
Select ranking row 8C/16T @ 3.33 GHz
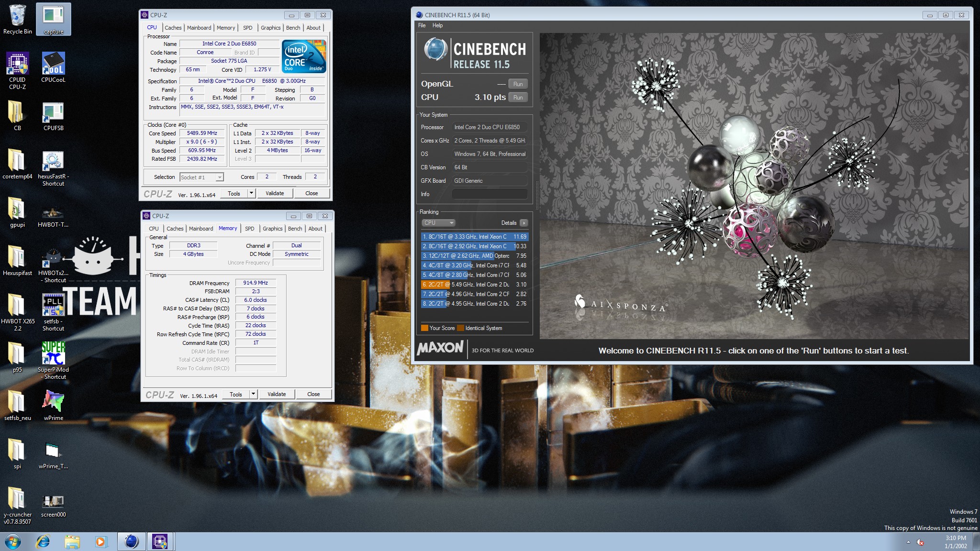475,237
